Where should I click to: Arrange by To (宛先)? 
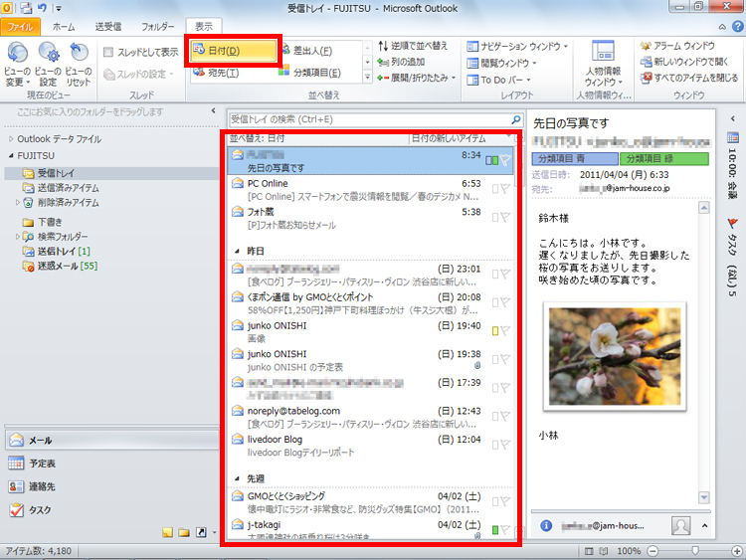217,73
